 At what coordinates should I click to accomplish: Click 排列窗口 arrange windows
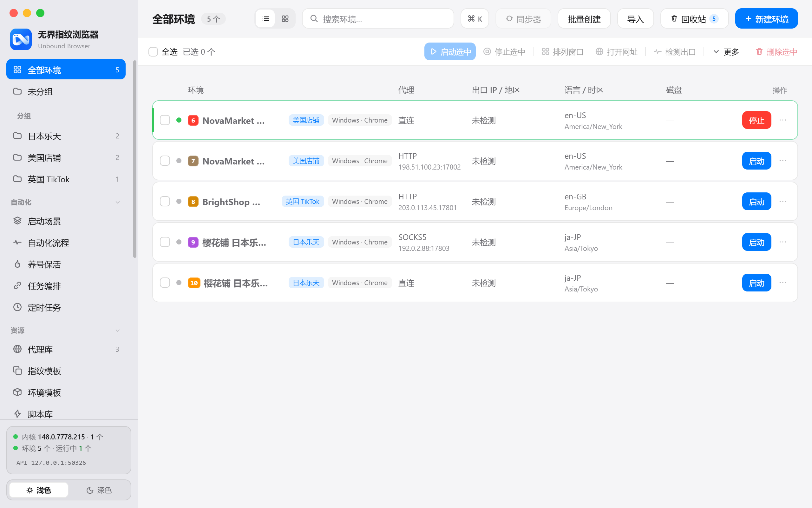pos(563,52)
